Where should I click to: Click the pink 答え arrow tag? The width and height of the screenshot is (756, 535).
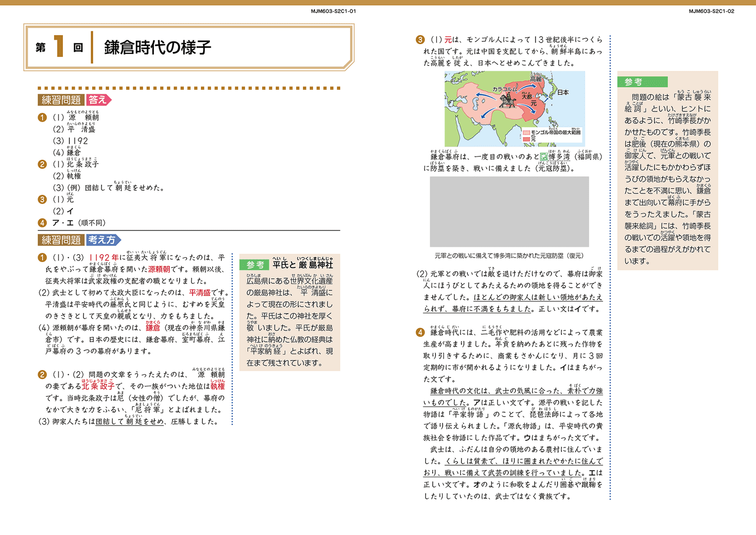tap(99, 100)
